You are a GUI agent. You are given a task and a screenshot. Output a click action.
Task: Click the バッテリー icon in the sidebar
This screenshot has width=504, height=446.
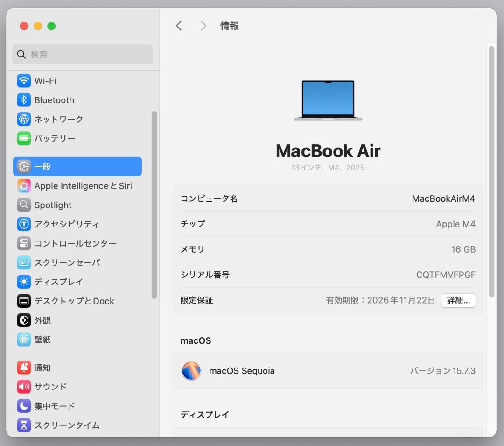(x=23, y=138)
